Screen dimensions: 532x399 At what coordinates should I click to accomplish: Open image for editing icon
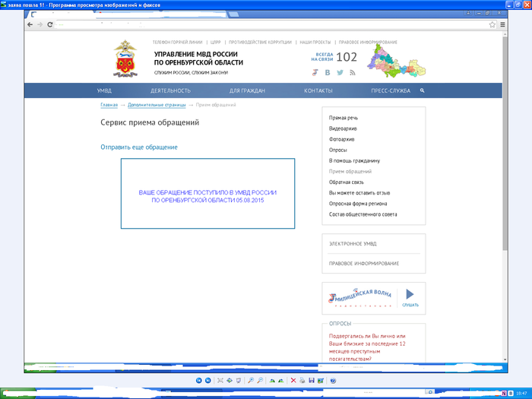pyautogui.click(x=321, y=380)
